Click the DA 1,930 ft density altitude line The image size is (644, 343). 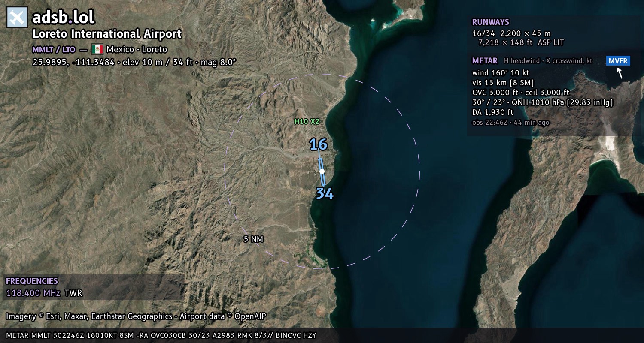(492, 112)
